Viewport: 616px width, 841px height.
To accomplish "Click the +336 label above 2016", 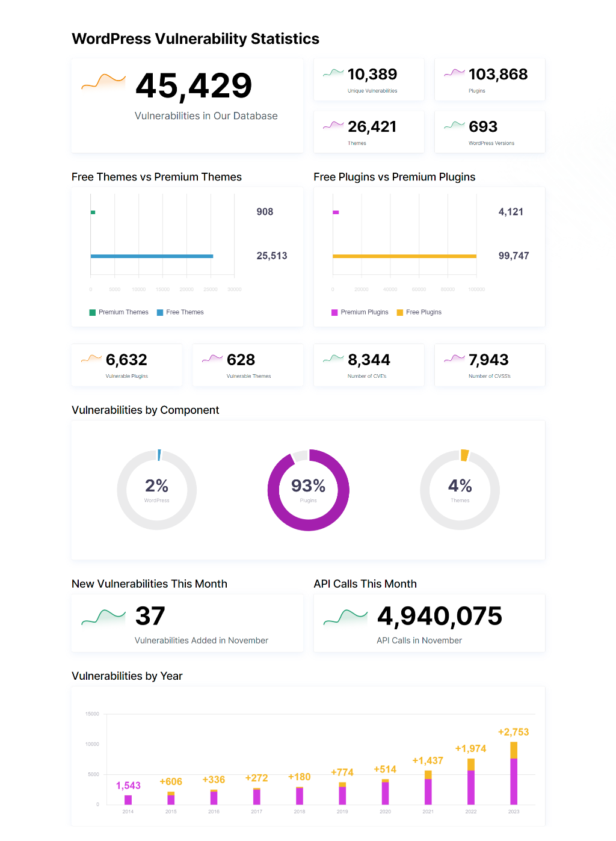I will click(x=214, y=780).
